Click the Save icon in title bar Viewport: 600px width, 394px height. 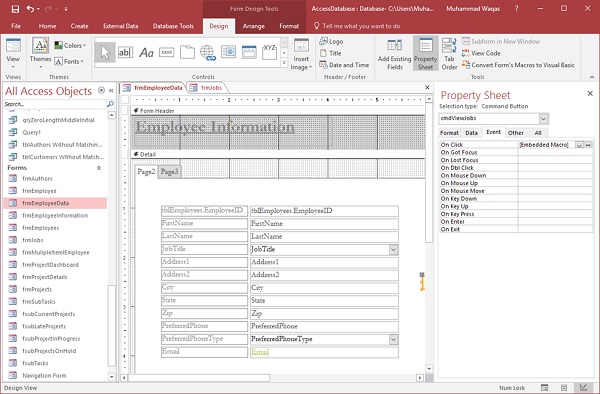[x=15, y=9]
